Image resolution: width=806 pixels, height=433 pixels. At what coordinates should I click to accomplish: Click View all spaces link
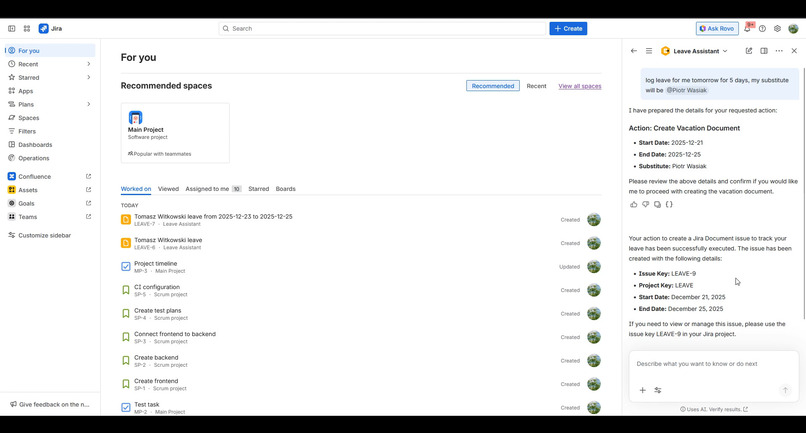(x=580, y=86)
